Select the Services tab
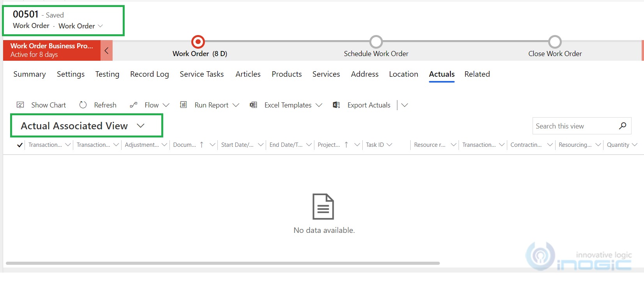Screen dimensions: 644x287 (326, 74)
